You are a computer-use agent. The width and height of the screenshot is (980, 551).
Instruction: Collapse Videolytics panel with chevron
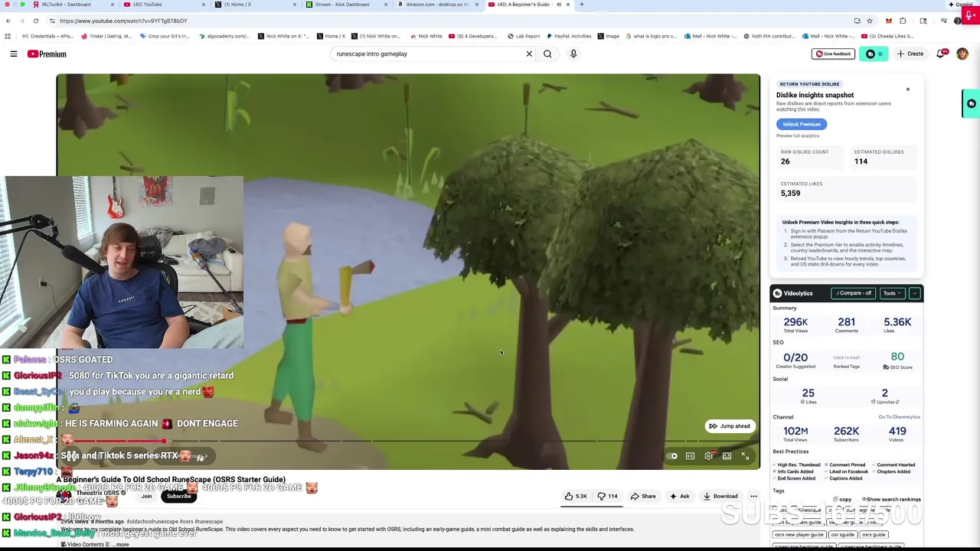click(914, 293)
